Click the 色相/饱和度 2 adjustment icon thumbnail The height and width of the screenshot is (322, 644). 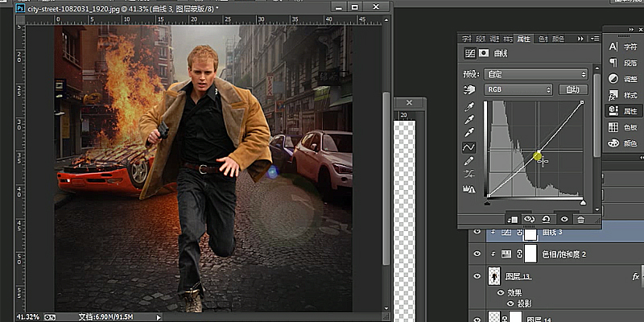[x=506, y=254]
